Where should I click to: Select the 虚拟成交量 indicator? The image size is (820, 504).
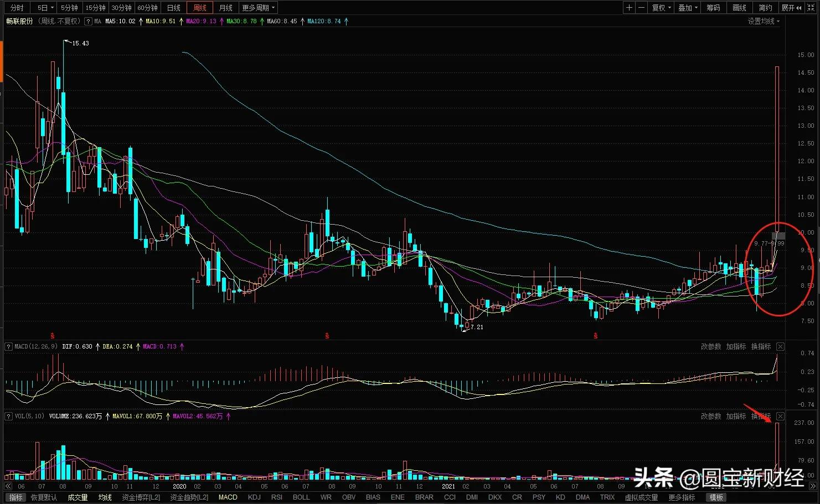tap(642, 497)
